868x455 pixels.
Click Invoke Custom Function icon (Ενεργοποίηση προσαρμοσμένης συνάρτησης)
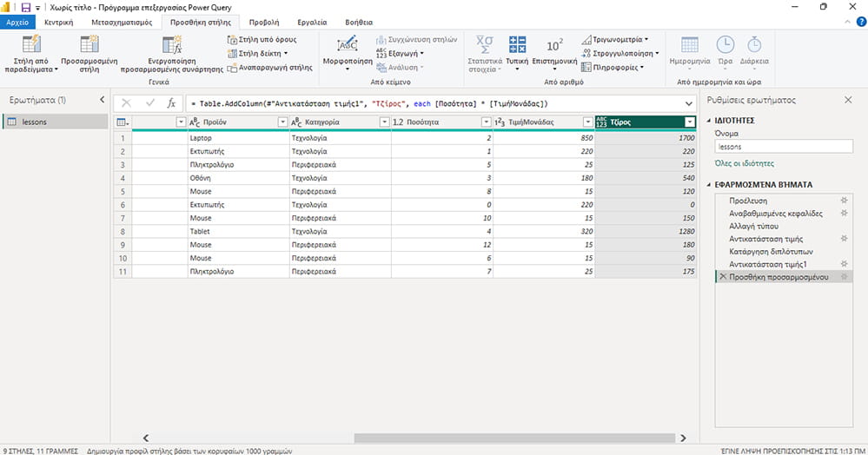pyautogui.click(x=172, y=44)
